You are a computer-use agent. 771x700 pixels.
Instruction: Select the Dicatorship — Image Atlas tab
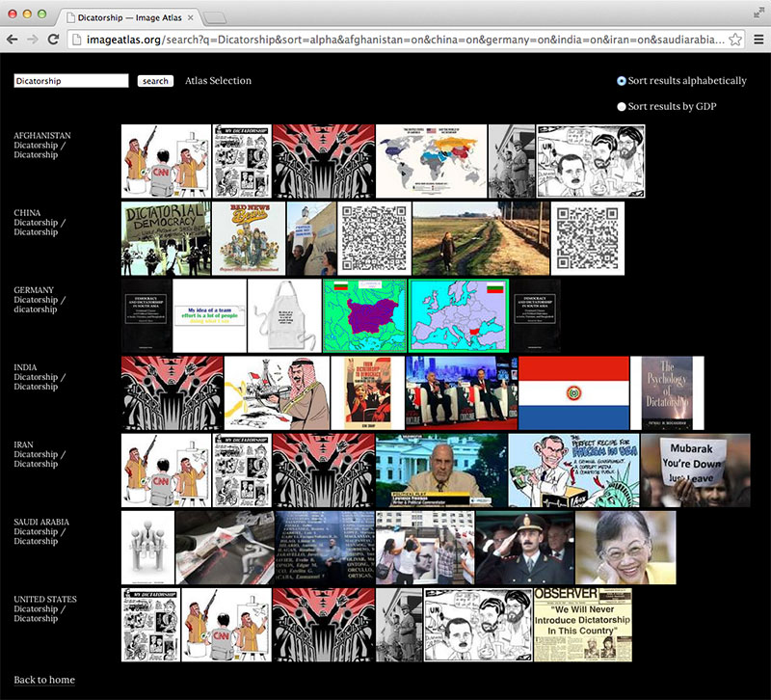129,17
